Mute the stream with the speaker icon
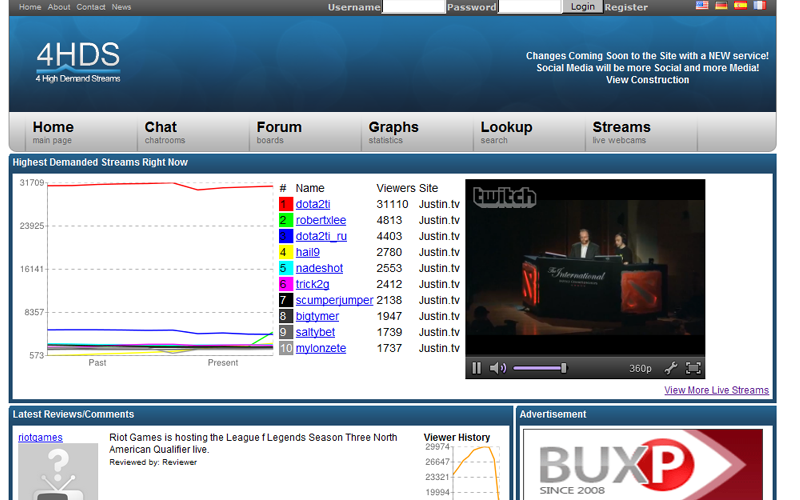The height and width of the screenshot is (500, 800). coord(498,368)
